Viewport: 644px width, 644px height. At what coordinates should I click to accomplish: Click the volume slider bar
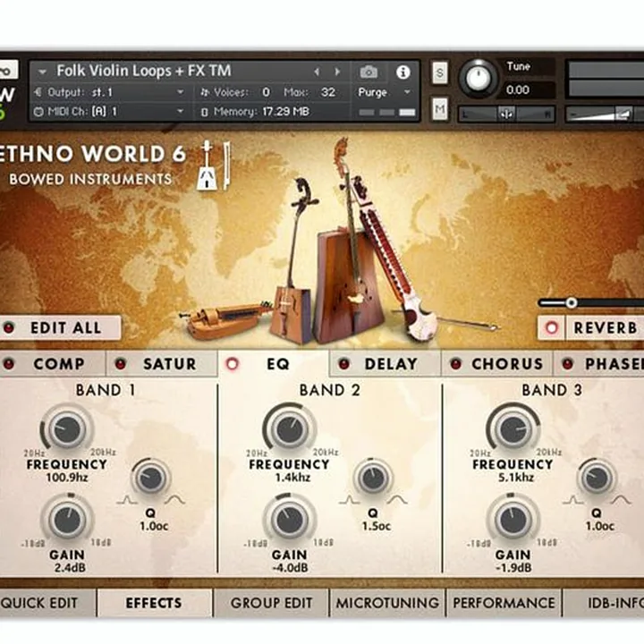pyautogui.click(x=605, y=114)
